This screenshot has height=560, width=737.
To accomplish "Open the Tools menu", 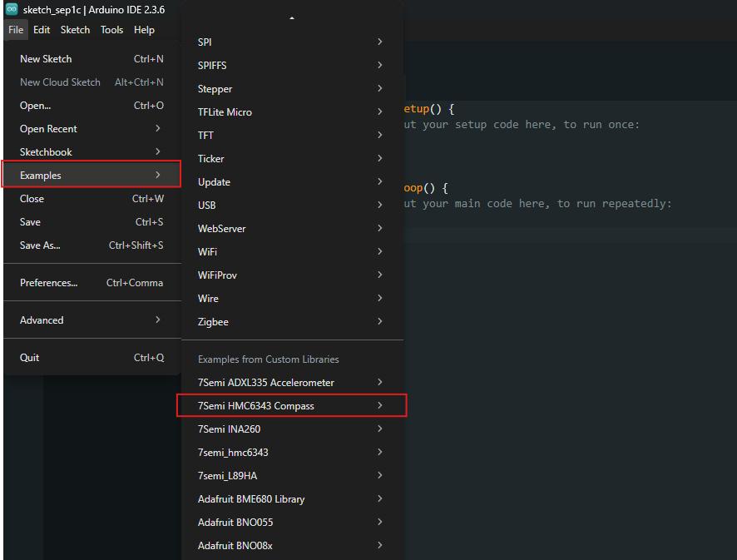I will [111, 30].
